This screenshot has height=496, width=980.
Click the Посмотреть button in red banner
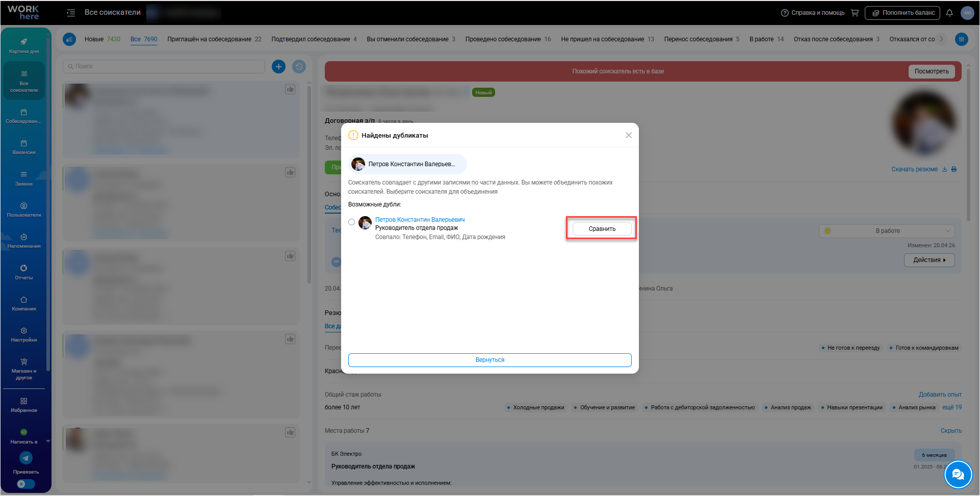point(931,71)
